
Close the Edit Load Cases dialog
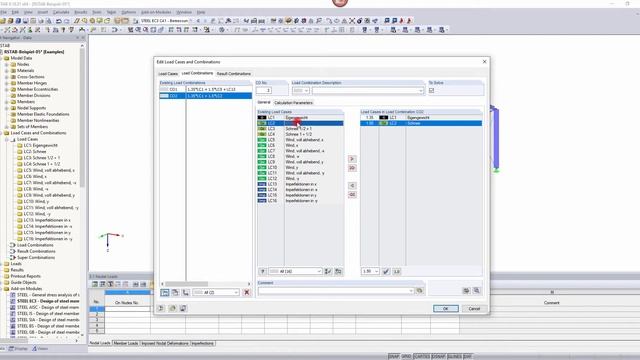pyautogui.click(x=484, y=62)
